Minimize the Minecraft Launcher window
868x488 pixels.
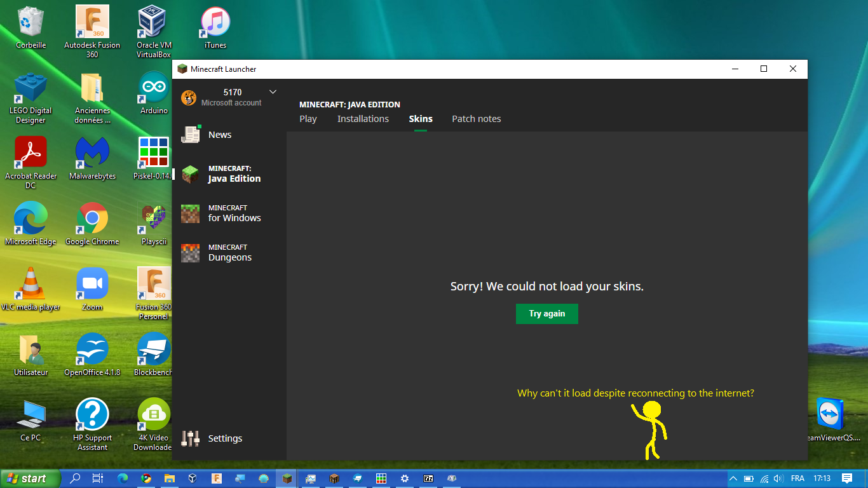[735, 69]
